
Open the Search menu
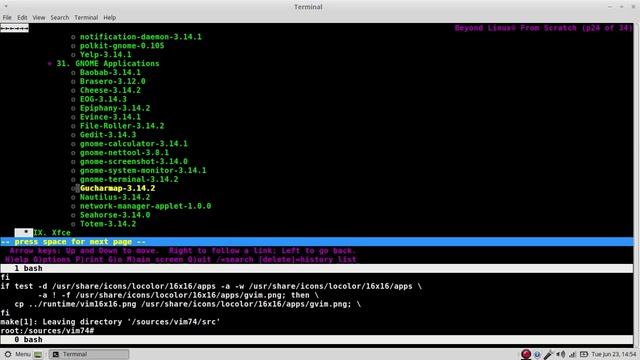[x=60, y=18]
